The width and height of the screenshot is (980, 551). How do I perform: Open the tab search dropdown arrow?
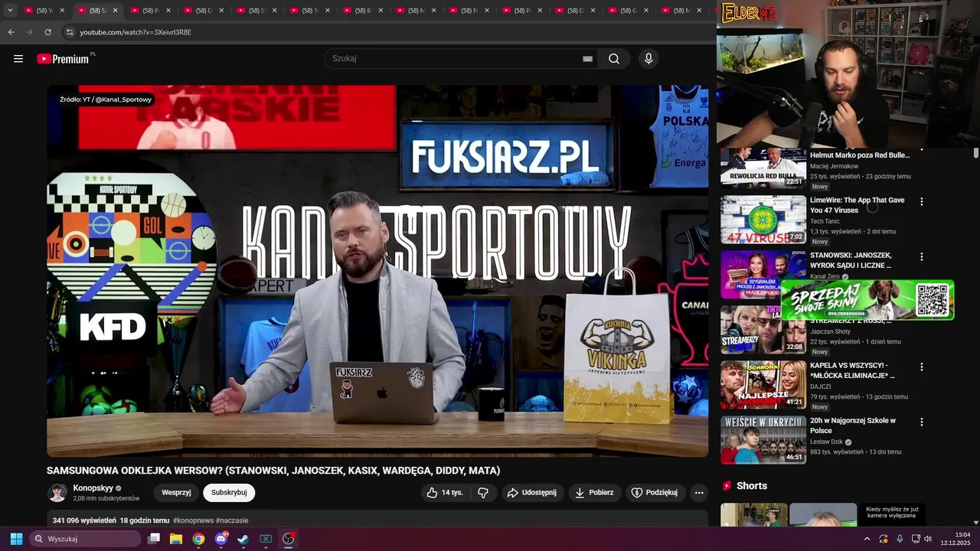pyautogui.click(x=10, y=11)
